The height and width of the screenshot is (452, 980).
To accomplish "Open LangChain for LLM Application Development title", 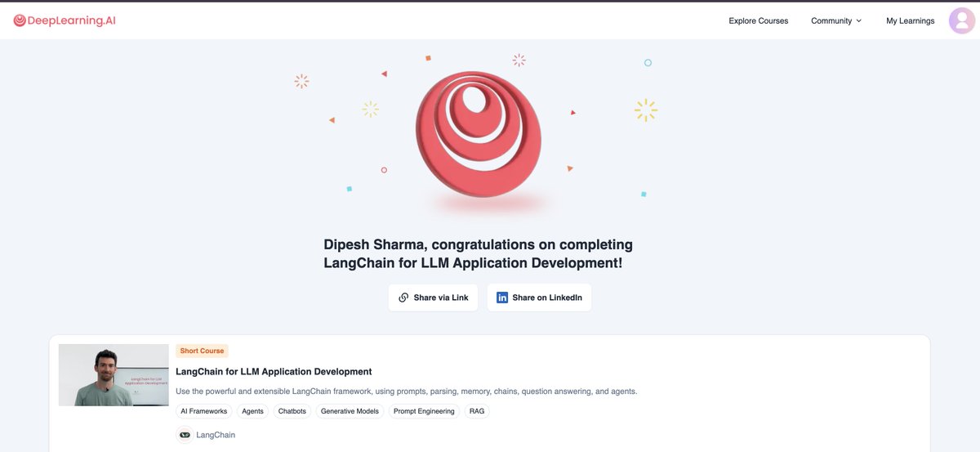I will click(274, 371).
